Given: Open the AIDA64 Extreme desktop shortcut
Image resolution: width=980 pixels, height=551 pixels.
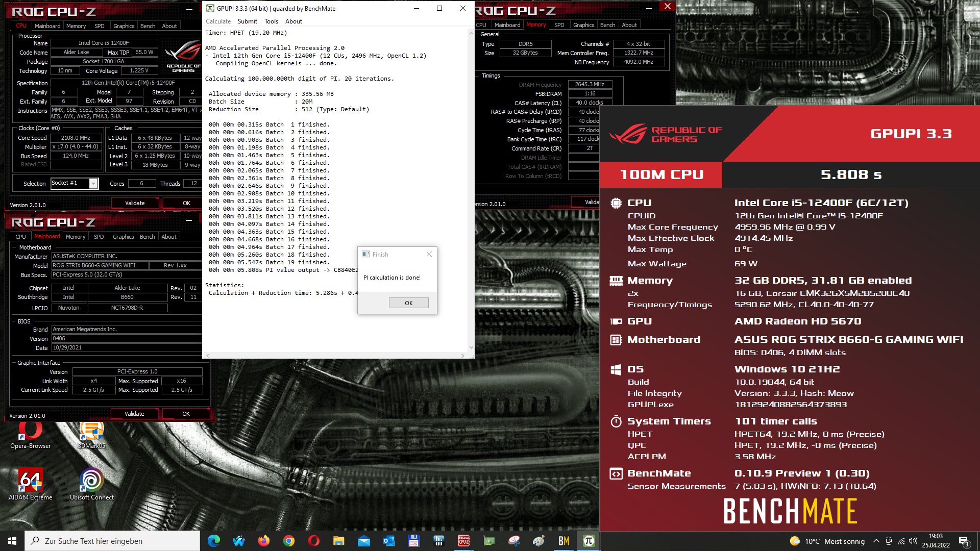Looking at the screenshot, I should click(31, 484).
